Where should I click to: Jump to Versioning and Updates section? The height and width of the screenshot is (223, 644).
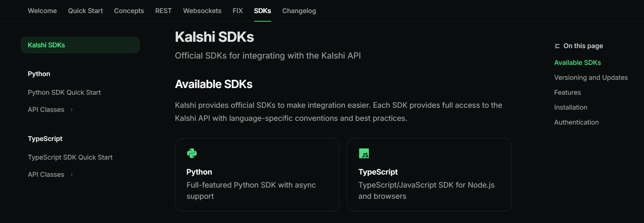point(591,78)
